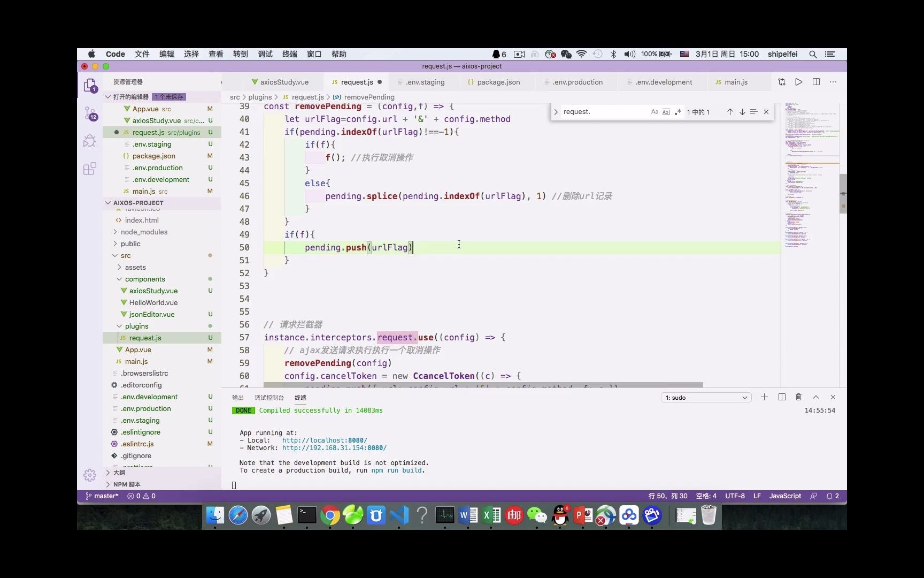Open Chrome from the Dock
This screenshot has height=578, width=924.
click(330, 515)
